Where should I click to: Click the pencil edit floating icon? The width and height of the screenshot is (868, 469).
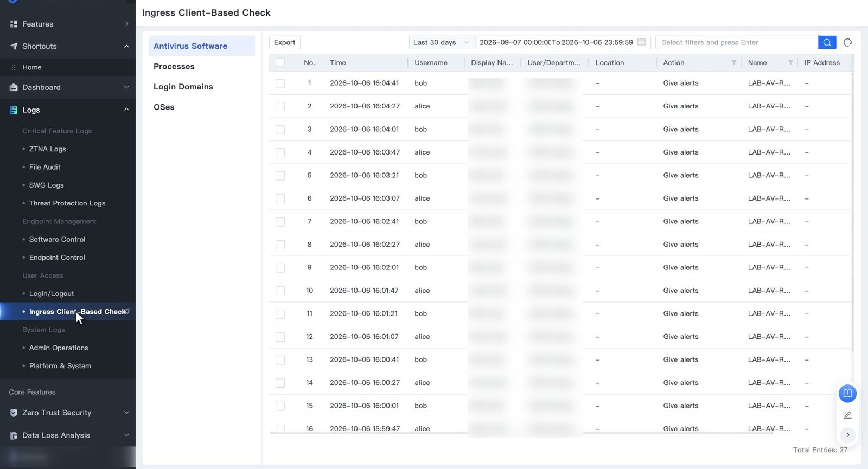(x=847, y=415)
